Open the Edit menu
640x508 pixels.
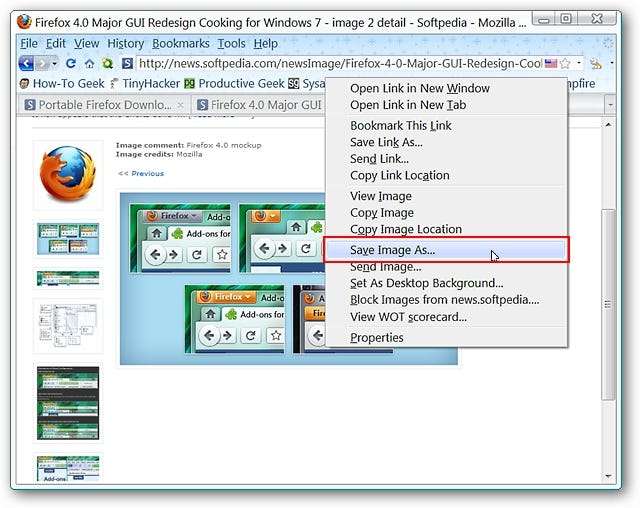[x=56, y=43]
